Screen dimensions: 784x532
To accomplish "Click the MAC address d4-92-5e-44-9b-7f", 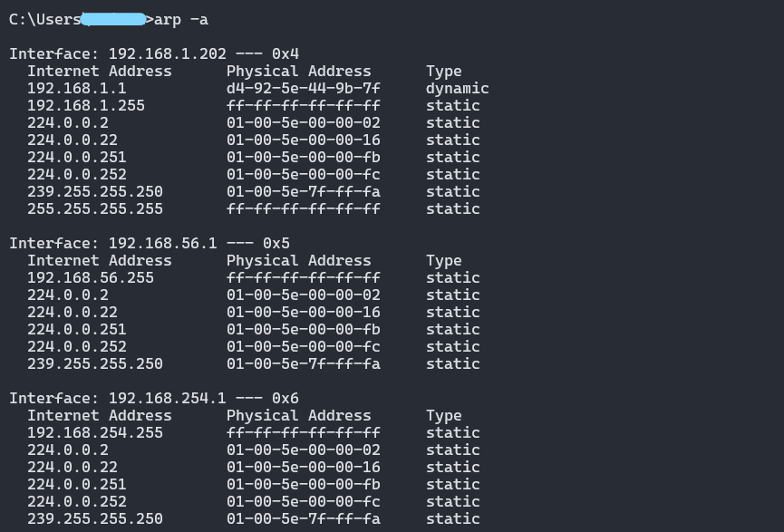I will point(304,88).
